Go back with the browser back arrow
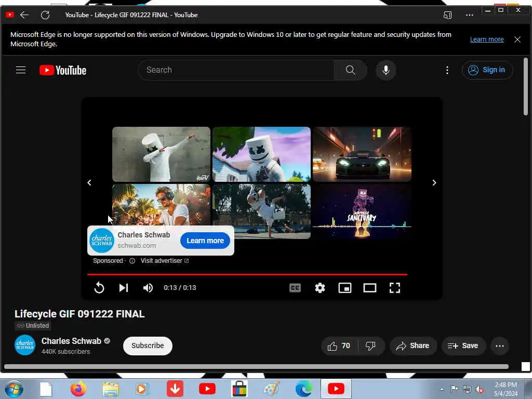532x399 pixels. (x=24, y=15)
